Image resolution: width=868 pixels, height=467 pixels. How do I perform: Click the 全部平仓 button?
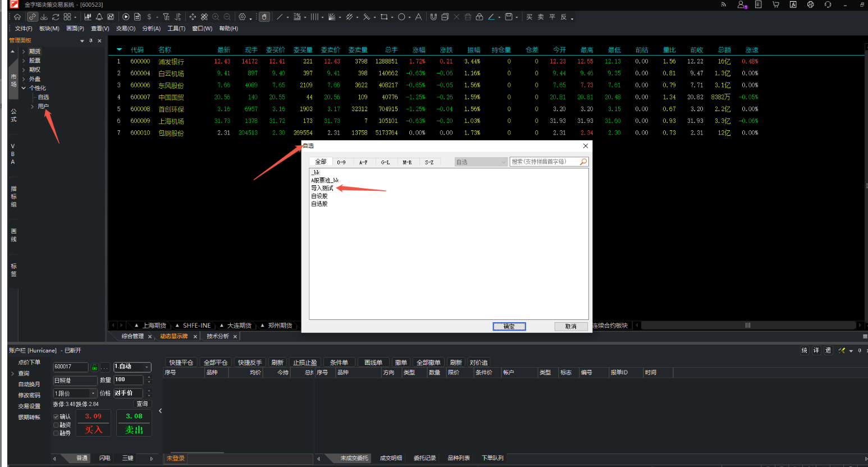pyautogui.click(x=216, y=363)
